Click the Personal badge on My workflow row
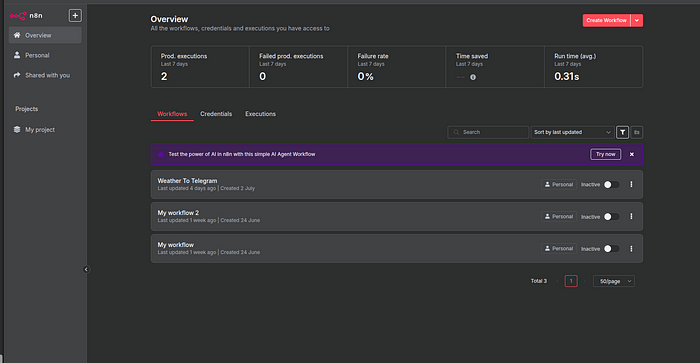Image resolution: width=700 pixels, height=363 pixels. pyautogui.click(x=559, y=249)
